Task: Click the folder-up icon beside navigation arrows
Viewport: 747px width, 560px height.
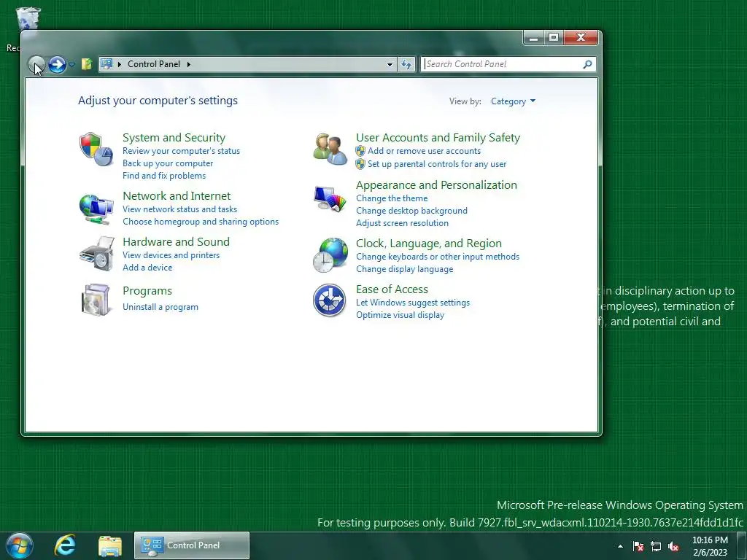Action: (86, 64)
